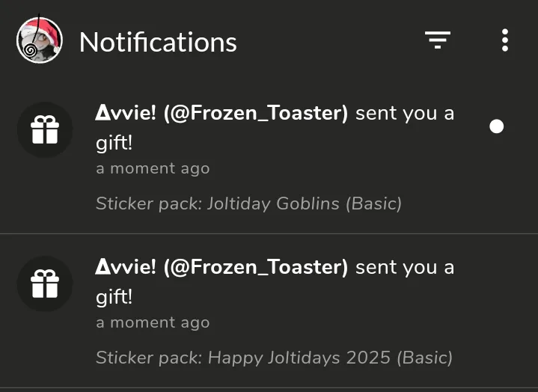Select the Notifications header title
The height and width of the screenshot is (392, 538).
[158, 42]
